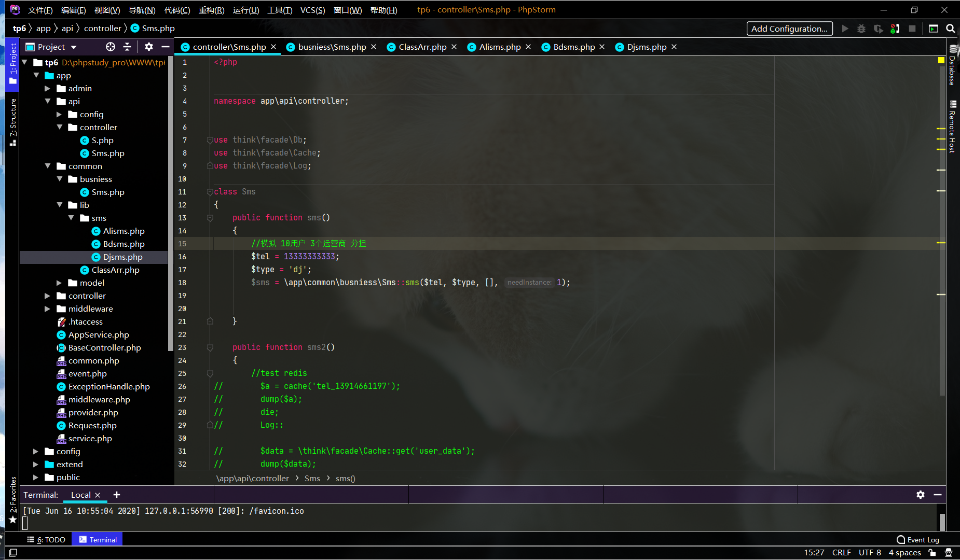960x560 pixels.
Task: Add a new terminal session tab
Action: 117,495
